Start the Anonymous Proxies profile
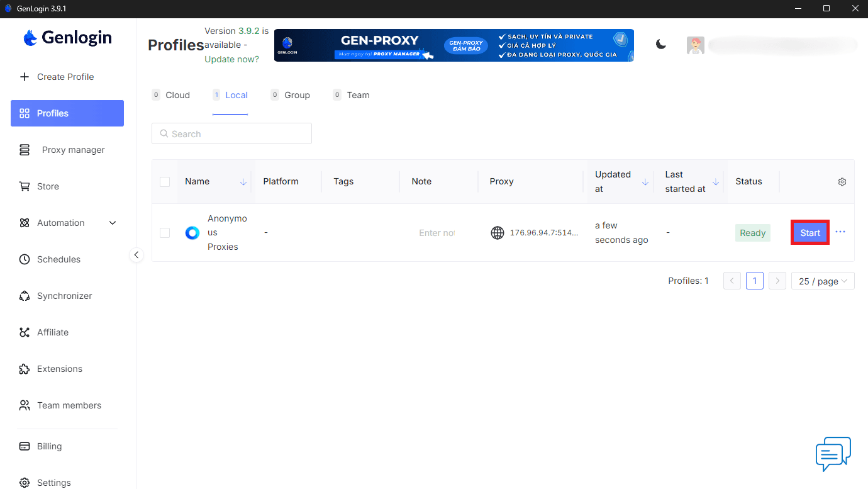This screenshot has height=489, width=868. [810, 232]
